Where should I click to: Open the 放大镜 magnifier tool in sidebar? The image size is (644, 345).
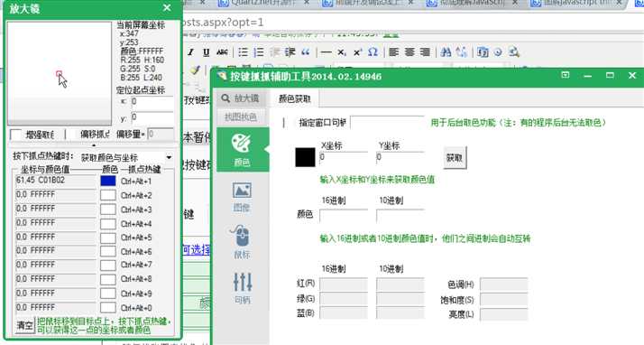pos(242,98)
